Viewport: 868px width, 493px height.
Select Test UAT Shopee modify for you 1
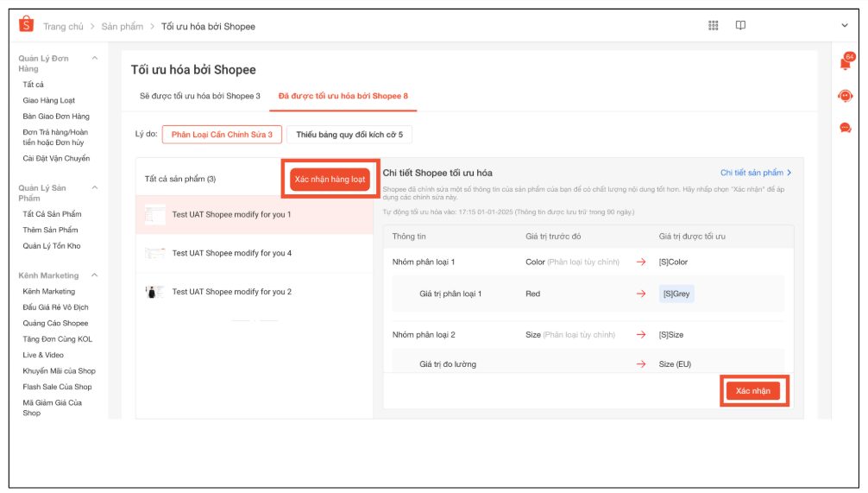(255, 214)
